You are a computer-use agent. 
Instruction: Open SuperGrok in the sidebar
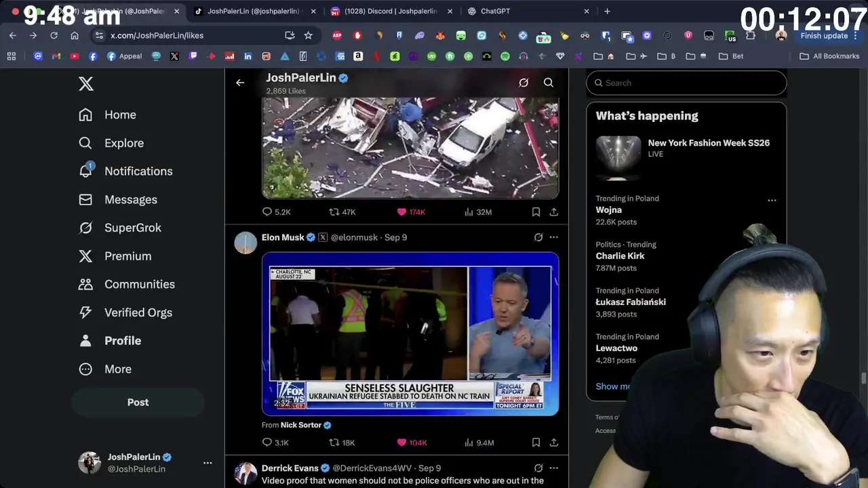119,228
